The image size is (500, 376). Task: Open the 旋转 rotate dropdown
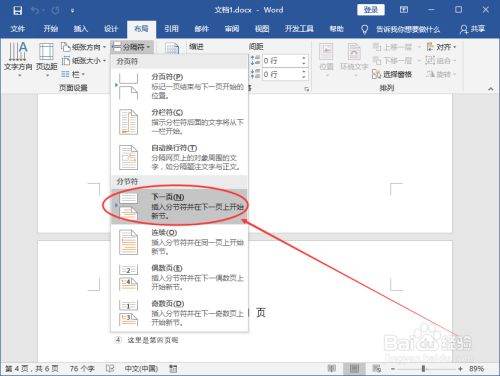pyautogui.click(x=441, y=74)
